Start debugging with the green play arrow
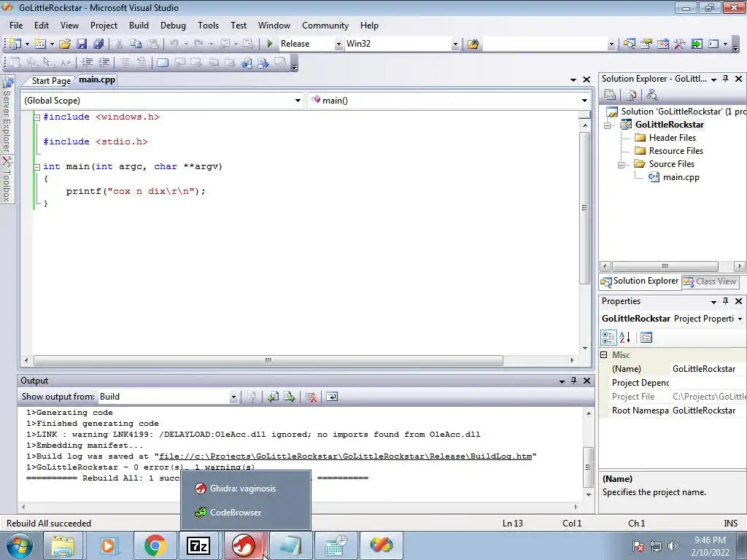Viewport: 747px width, 560px height. click(x=270, y=44)
